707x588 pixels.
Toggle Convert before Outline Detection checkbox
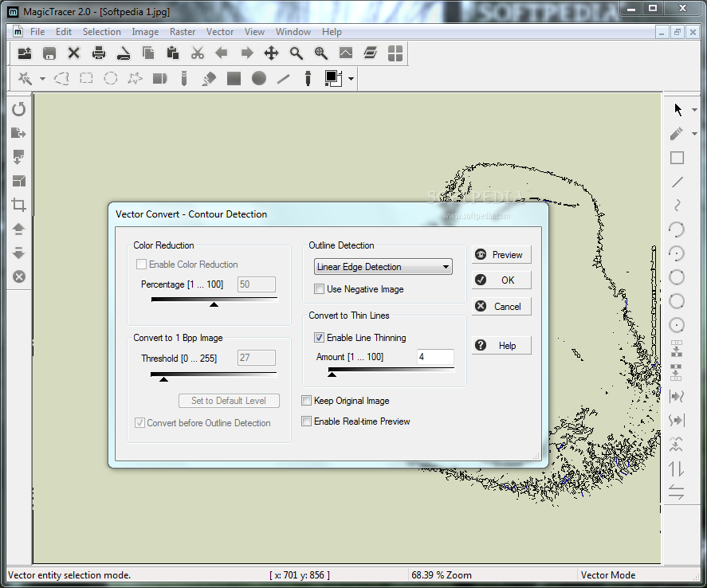click(139, 422)
